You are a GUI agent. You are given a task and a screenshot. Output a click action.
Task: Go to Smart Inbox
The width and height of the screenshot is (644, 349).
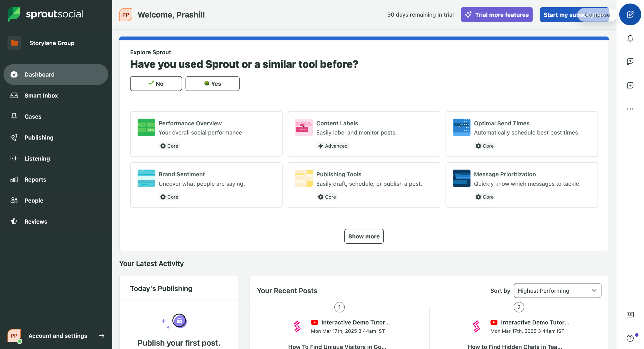pyautogui.click(x=41, y=95)
